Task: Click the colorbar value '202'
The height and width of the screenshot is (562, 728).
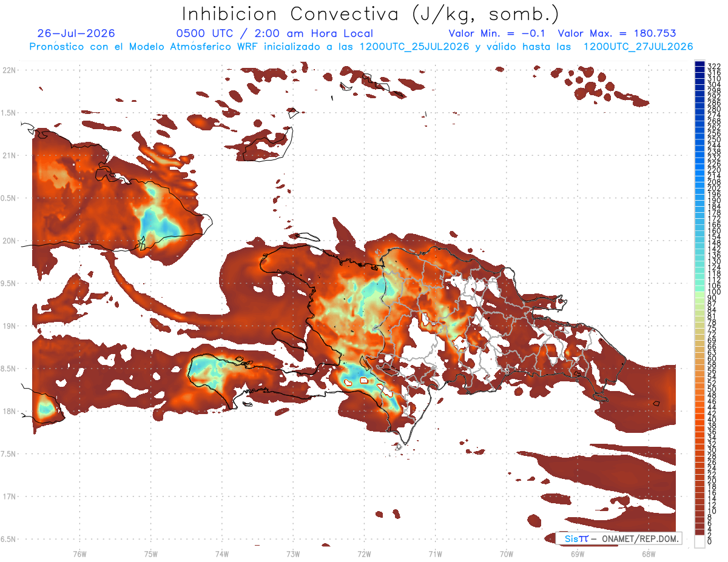Action: (x=713, y=189)
